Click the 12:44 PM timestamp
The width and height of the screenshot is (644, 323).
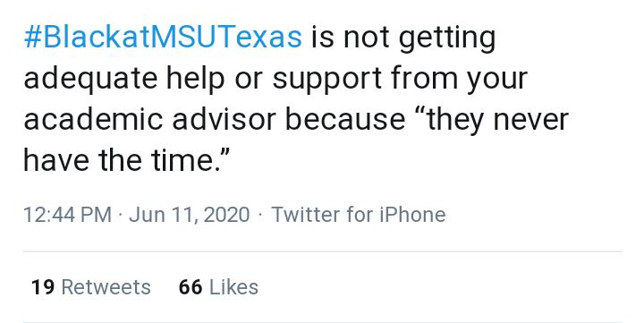(x=68, y=215)
